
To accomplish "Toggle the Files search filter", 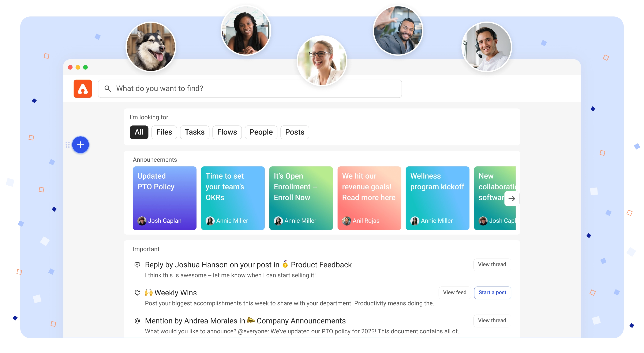I will [164, 132].
